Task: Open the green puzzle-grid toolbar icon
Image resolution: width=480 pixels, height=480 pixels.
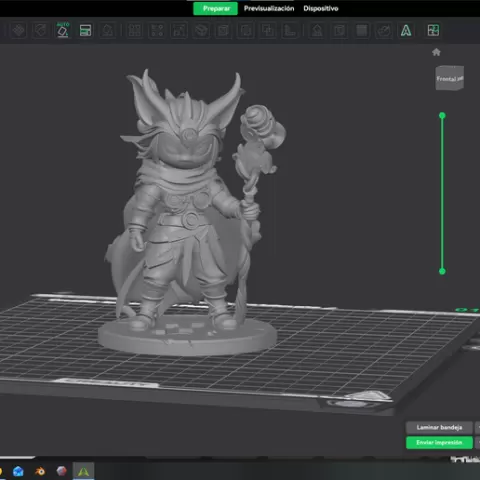Action: [x=433, y=30]
